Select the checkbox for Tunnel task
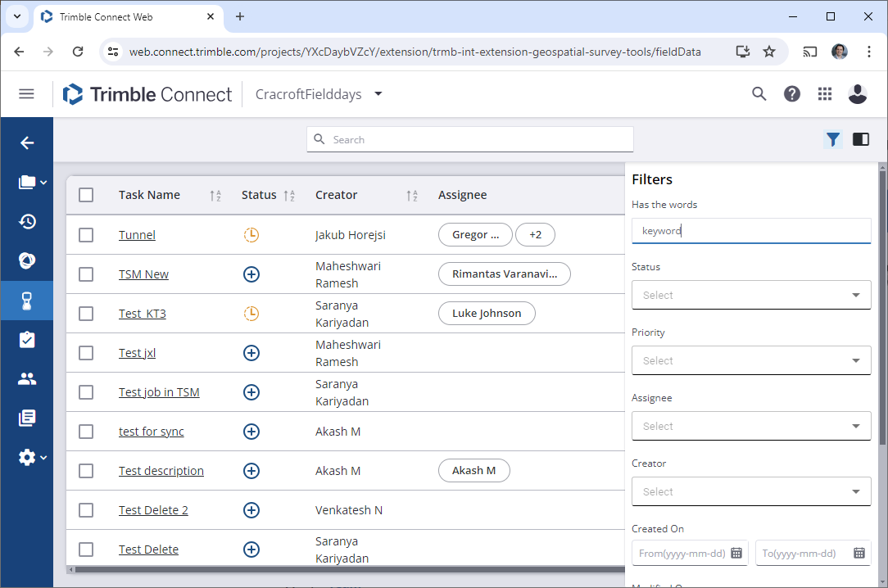Viewport: 888px width, 588px height. coord(86,234)
